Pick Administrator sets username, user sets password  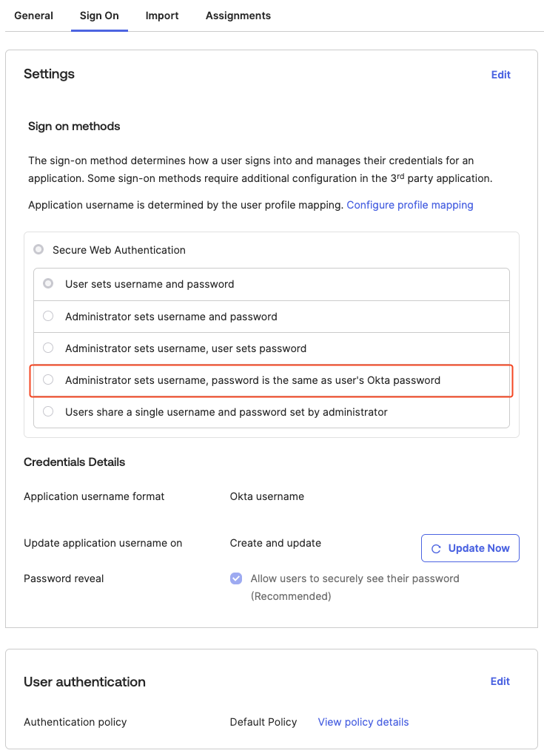coord(48,348)
